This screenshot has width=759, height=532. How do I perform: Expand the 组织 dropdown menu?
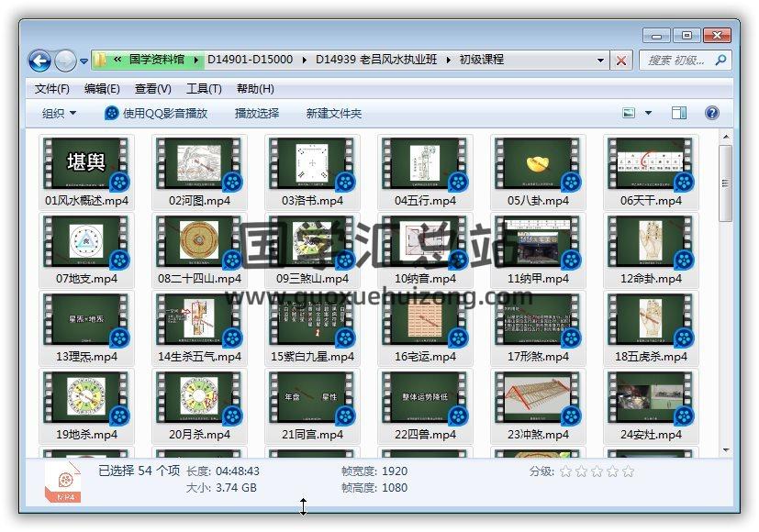coord(59,113)
